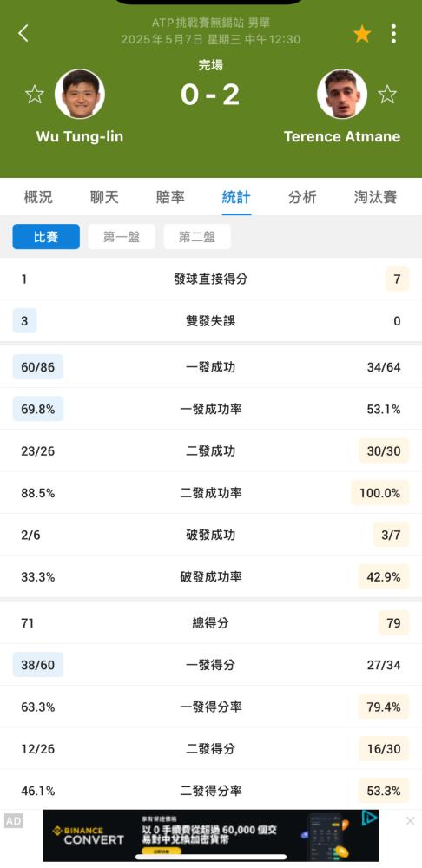Show 第一盤 first set statistics
422x868 pixels.
pos(122,237)
